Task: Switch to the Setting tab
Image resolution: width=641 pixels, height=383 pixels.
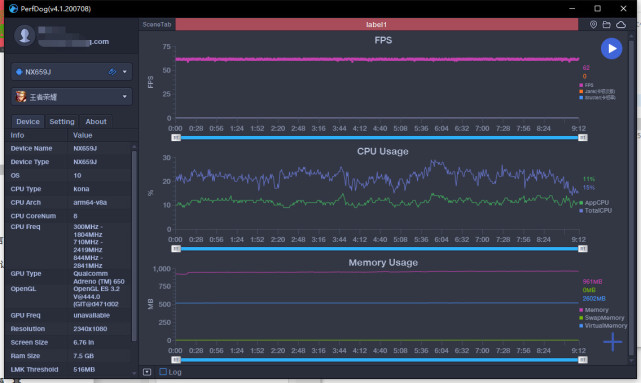Action: click(62, 121)
